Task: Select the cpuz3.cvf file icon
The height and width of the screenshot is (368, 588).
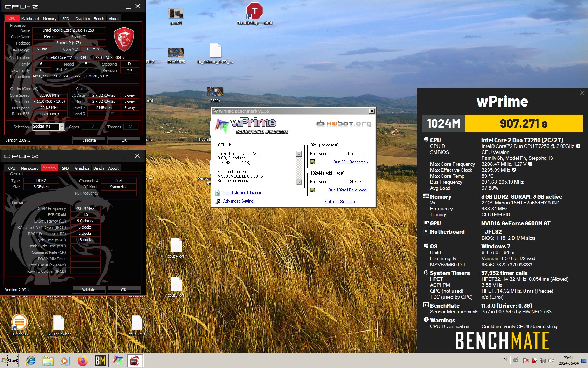Action: click(x=137, y=326)
